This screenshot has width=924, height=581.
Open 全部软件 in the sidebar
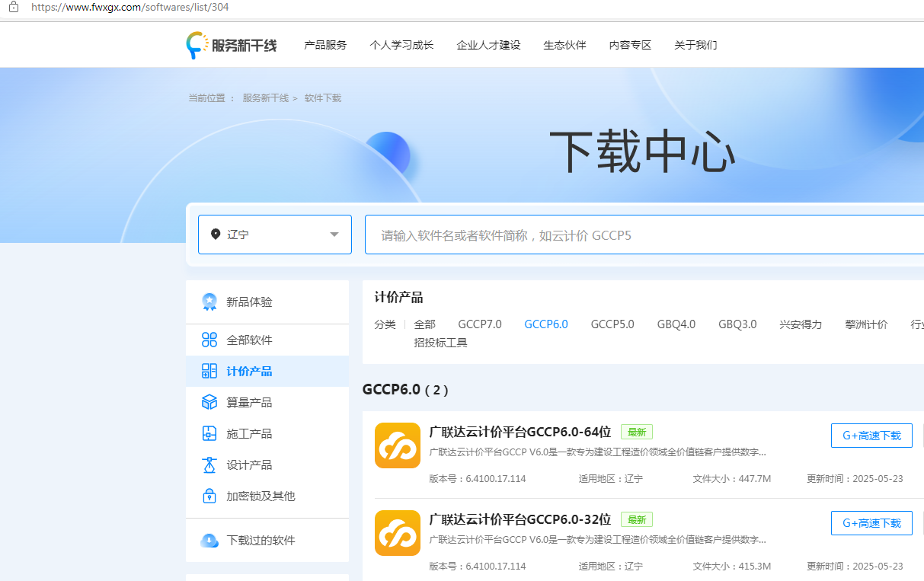[267, 340]
